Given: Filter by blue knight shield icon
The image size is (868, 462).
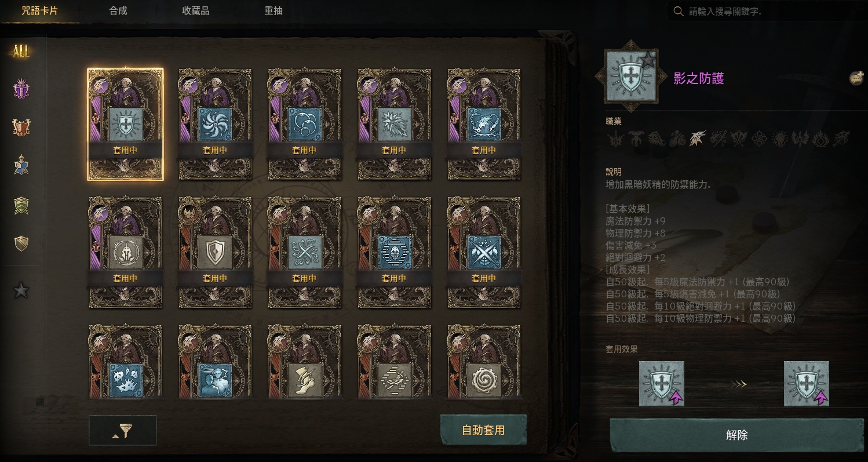Looking at the screenshot, I should (x=21, y=165).
